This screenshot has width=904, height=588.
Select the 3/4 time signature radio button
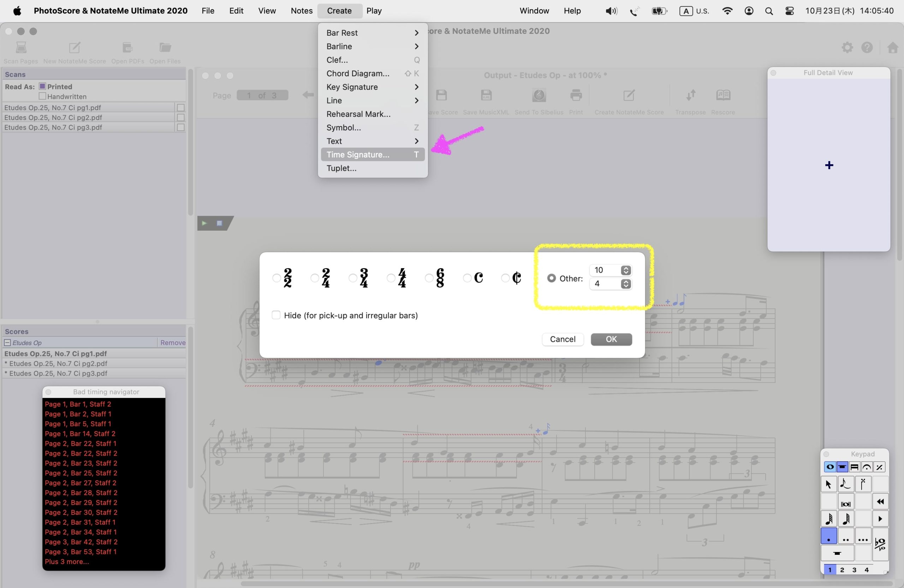point(353,278)
